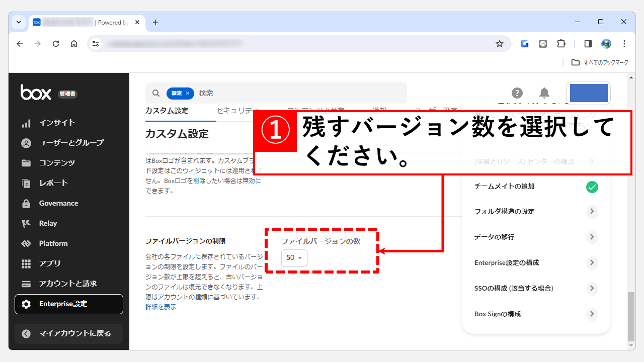Viewport: 644px width, 362px height.
Task: Click the Box logo
Action: point(36,93)
